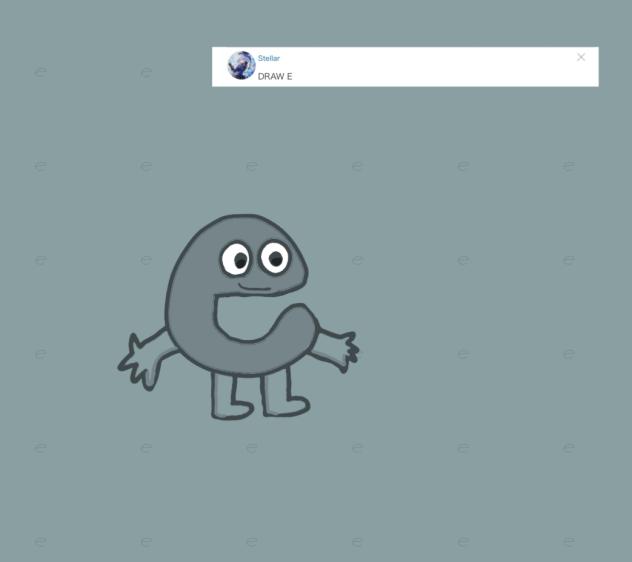Click the Stellar username link
This screenshot has height=562, width=632.
click(269, 58)
